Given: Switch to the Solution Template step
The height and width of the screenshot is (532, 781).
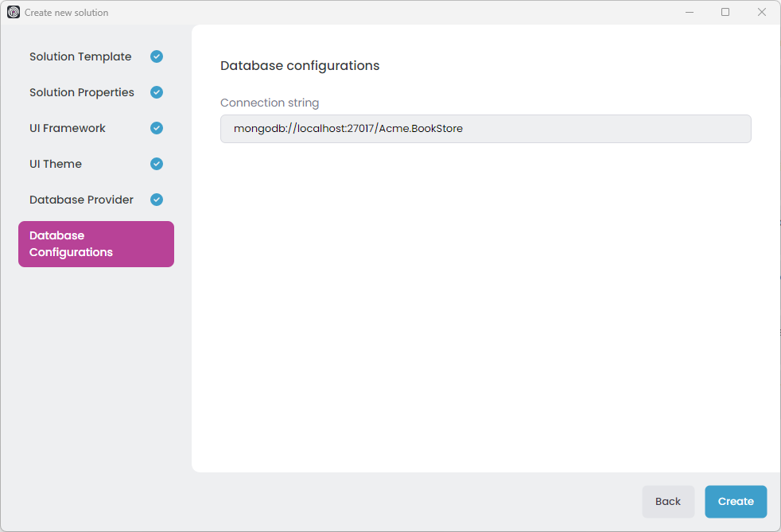Looking at the screenshot, I should click(x=80, y=56).
